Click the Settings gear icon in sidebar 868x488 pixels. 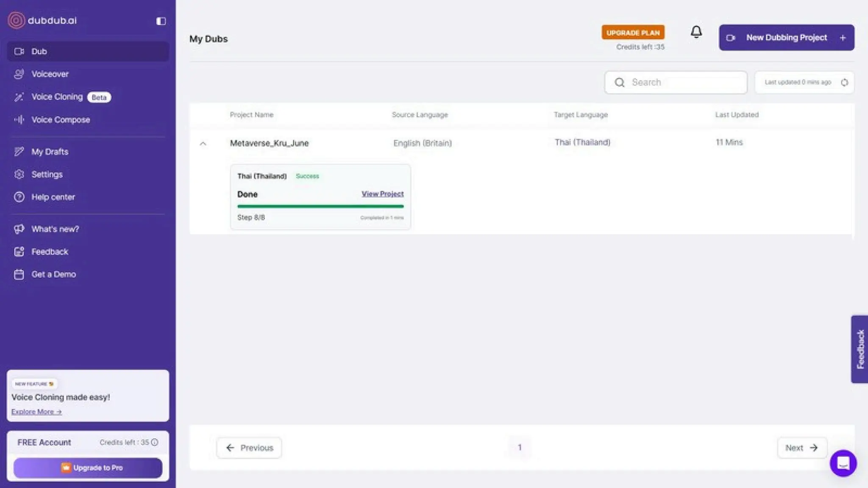[x=19, y=175]
